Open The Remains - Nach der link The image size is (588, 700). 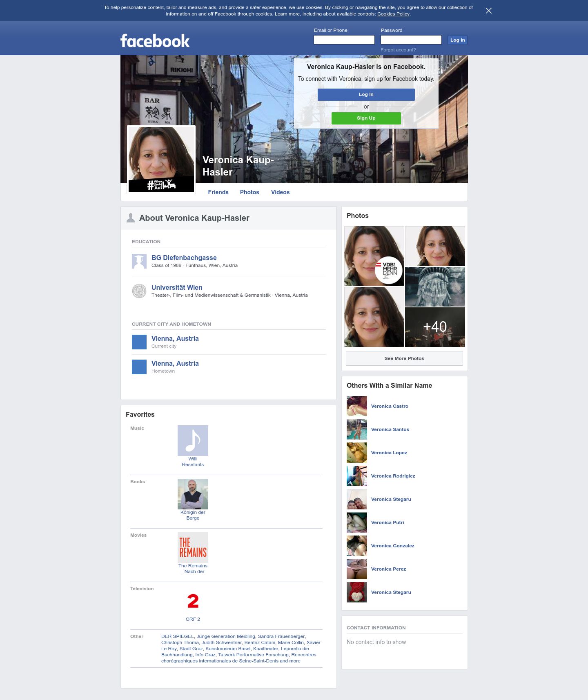coord(193,569)
